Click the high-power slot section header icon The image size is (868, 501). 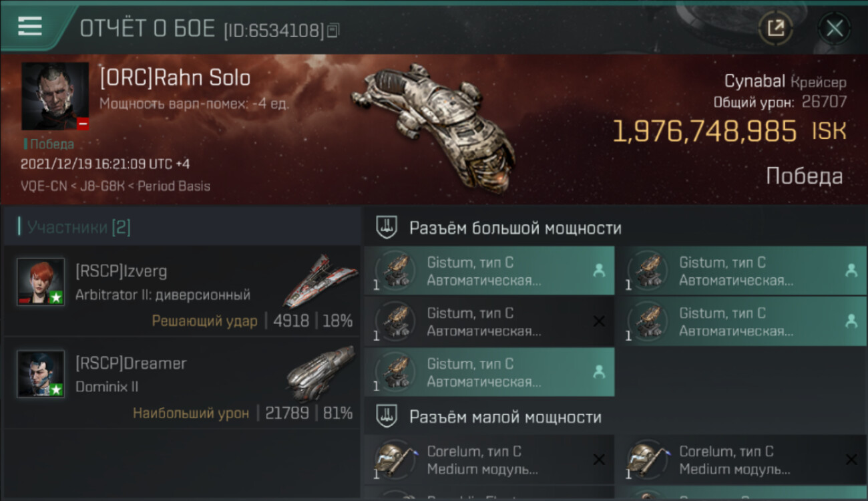[387, 227]
